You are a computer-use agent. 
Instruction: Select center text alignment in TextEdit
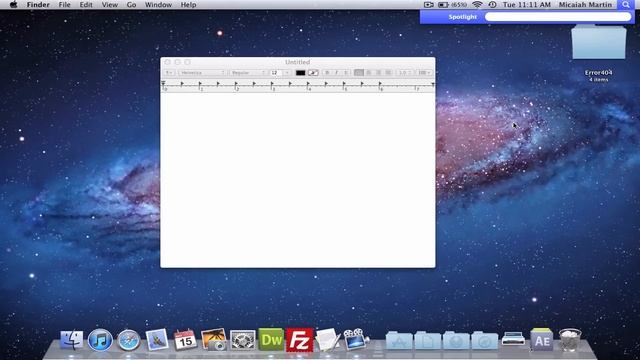pyautogui.click(x=369, y=73)
